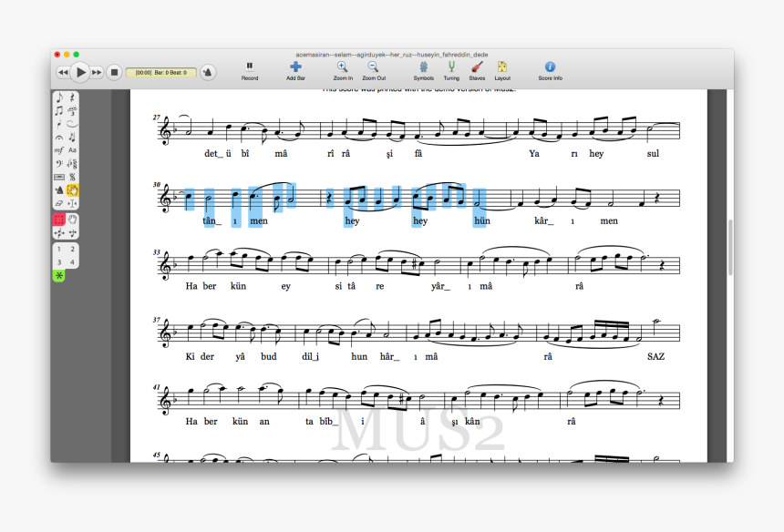
Task: Select the note move tool
Action: 73,233
